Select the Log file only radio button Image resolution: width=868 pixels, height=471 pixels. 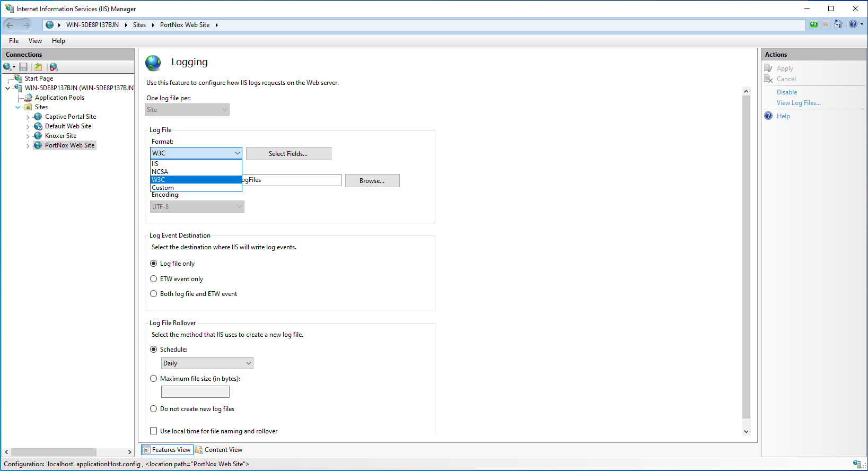[154, 264]
